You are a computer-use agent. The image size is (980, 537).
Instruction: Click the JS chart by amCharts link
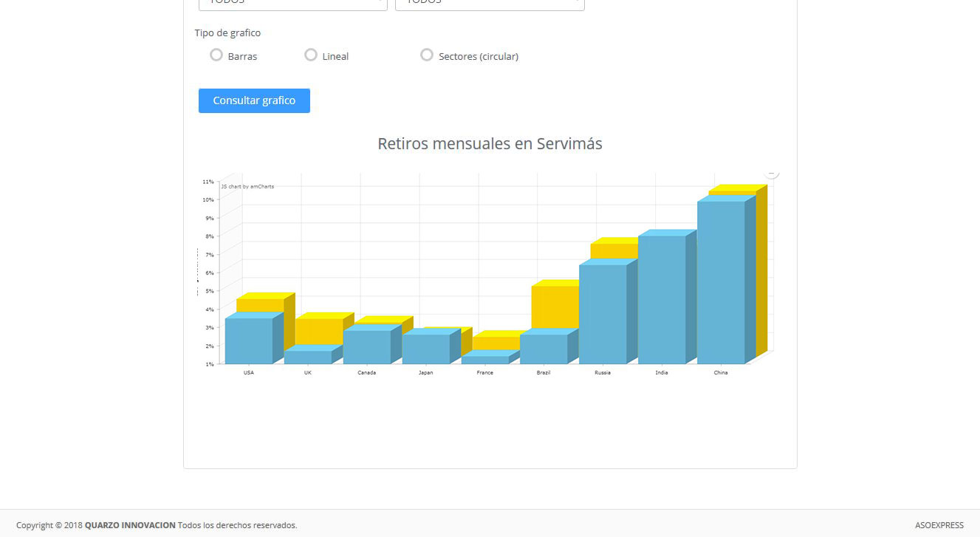tap(247, 187)
